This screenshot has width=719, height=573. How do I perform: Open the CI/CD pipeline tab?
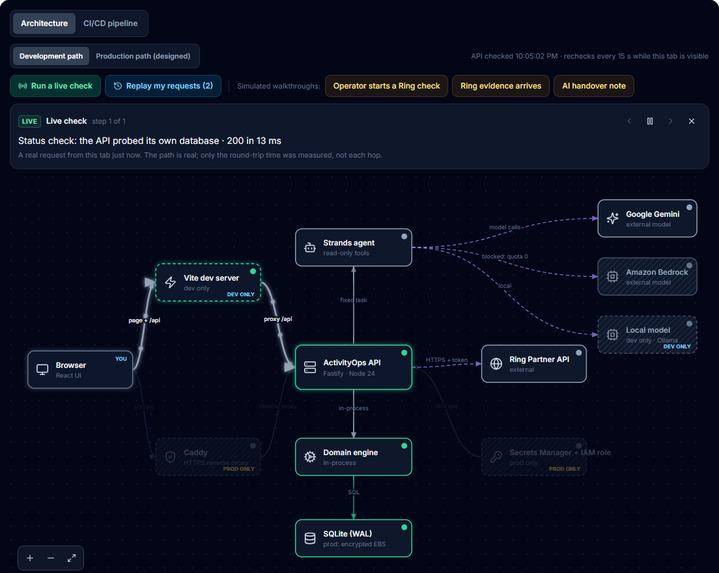tap(110, 23)
